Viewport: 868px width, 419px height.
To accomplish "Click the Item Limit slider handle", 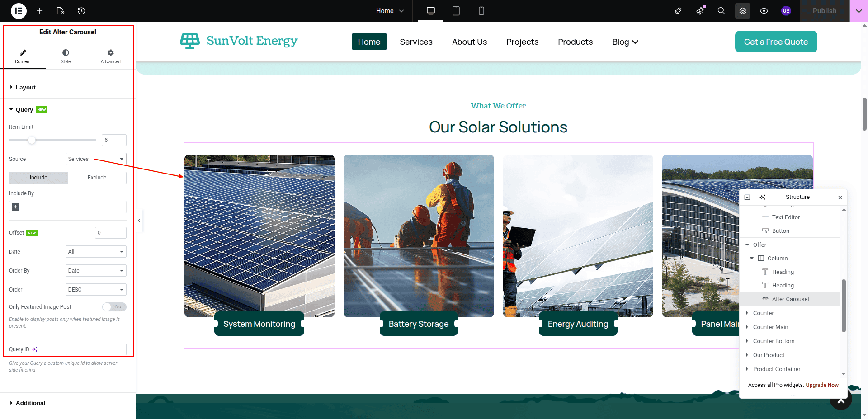I will [x=32, y=140].
